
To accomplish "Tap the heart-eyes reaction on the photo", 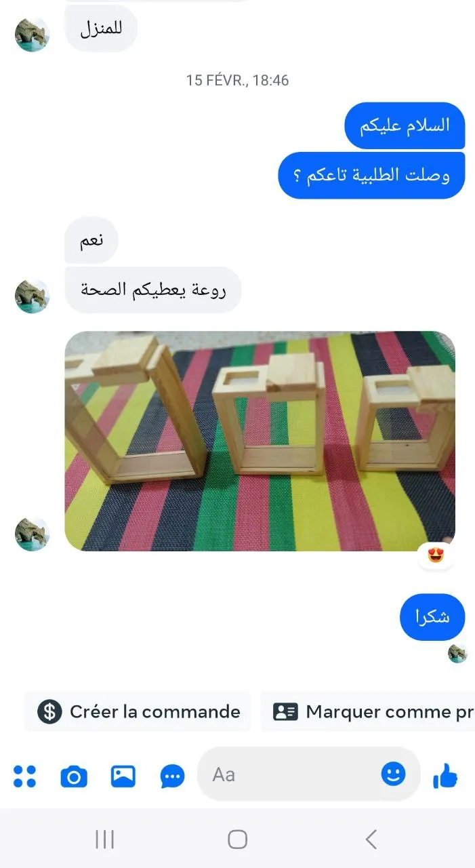I will [x=435, y=556].
